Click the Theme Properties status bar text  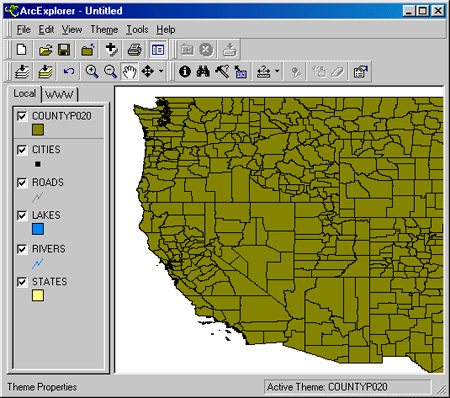point(42,387)
